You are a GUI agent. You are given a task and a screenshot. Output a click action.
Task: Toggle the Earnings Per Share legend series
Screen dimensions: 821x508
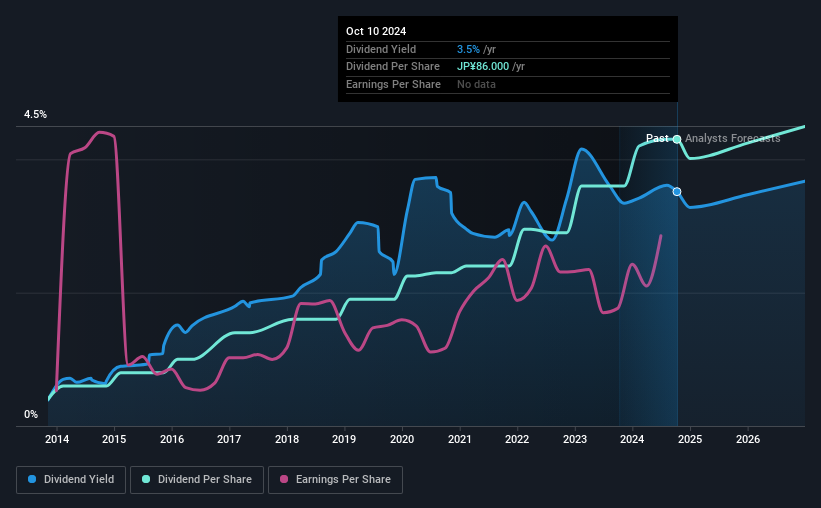(335, 480)
